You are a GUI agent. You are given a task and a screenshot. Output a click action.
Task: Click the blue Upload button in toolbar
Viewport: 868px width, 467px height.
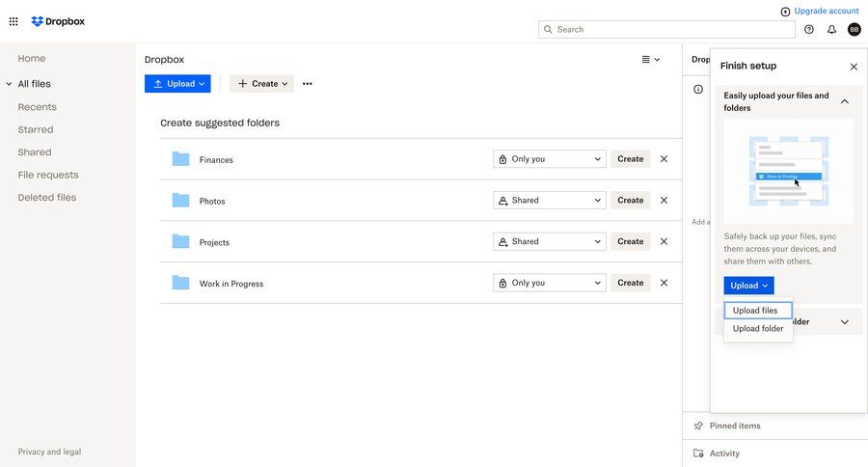177,84
